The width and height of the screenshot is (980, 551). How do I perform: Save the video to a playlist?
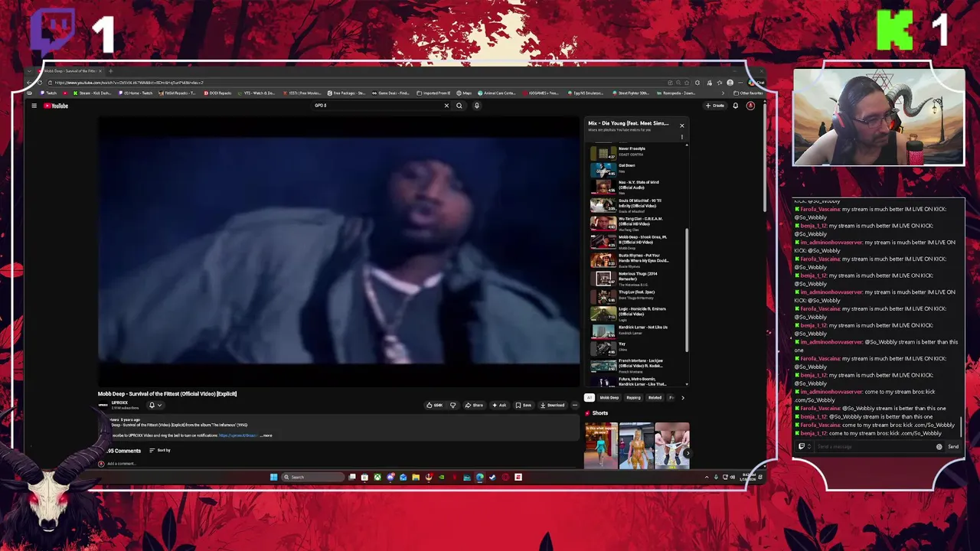[524, 405]
